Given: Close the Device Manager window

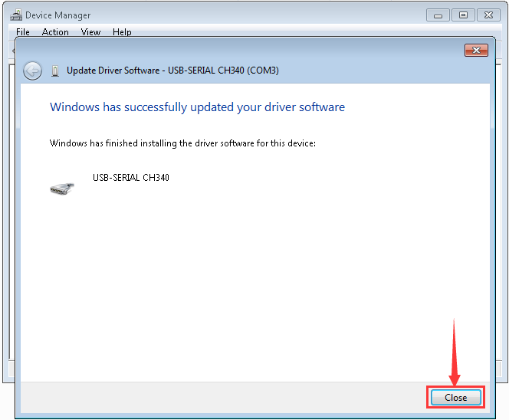Looking at the screenshot, I should click(x=488, y=15).
